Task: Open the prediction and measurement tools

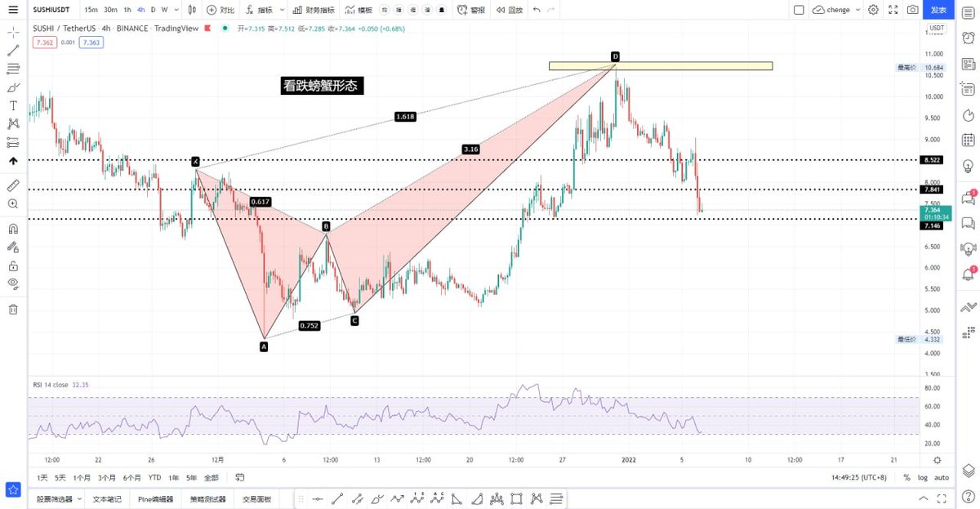Action: [x=13, y=142]
